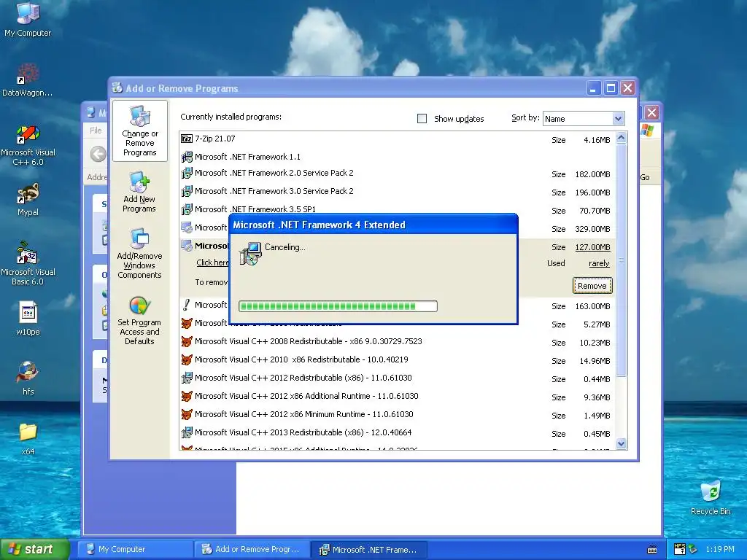The image size is (747, 560).
Task: Switch to My Computer taskbar button
Action: pos(135,549)
